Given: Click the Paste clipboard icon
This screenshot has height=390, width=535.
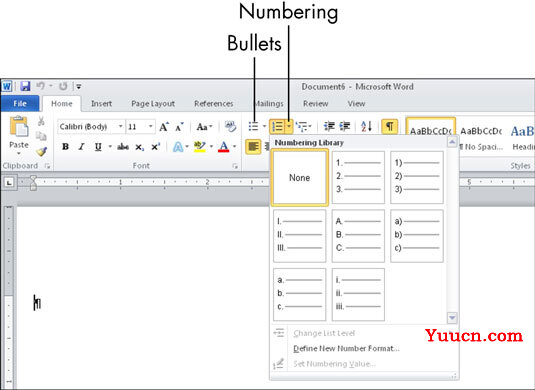Looking at the screenshot, I should point(19,127).
